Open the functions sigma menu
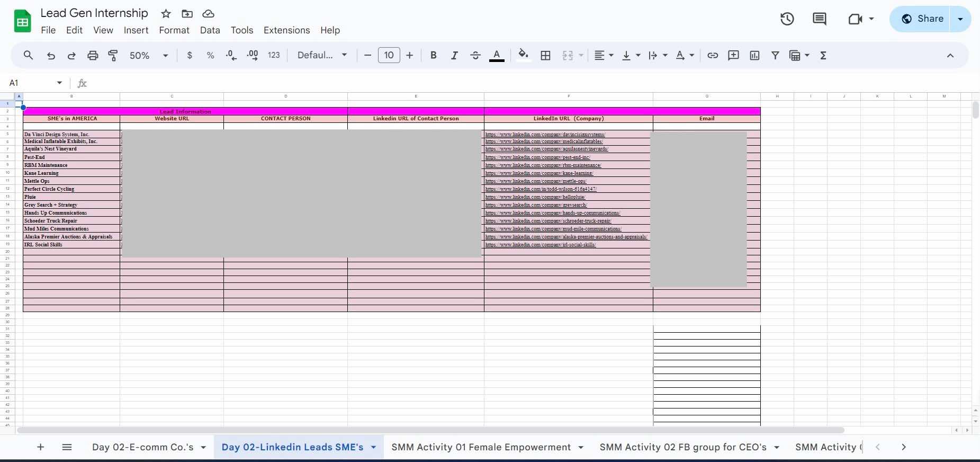The width and height of the screenshot is (980, 462). point(823,55)
